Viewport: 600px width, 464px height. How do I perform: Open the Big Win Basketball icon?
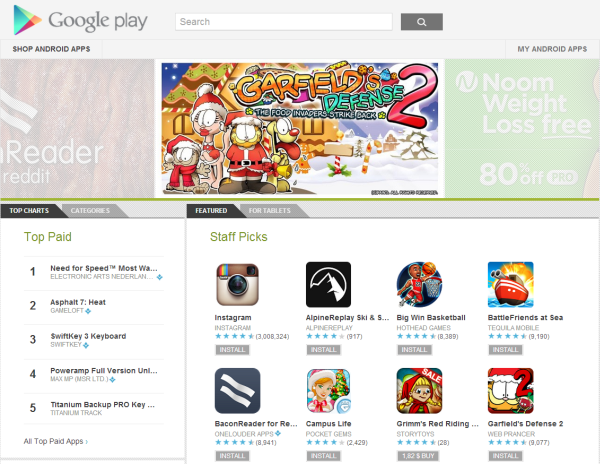pos(419,284)
